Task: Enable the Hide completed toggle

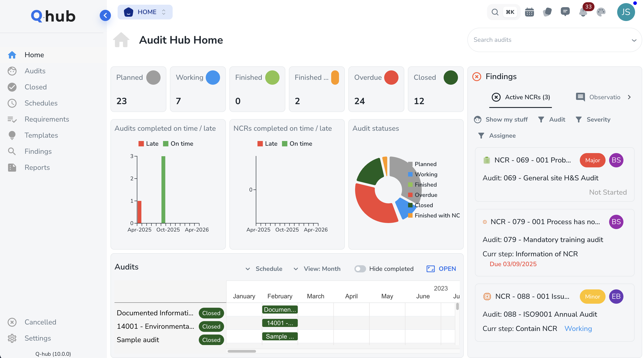Action: pos(360,269)
